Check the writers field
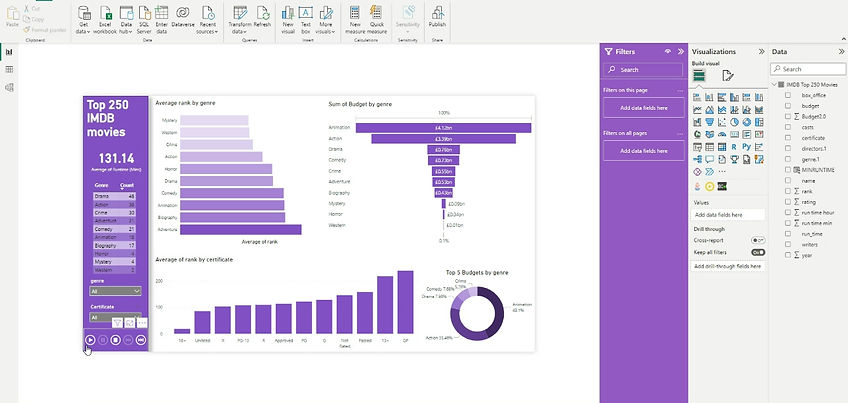848x403 pixels. click(x=788, y=245)
